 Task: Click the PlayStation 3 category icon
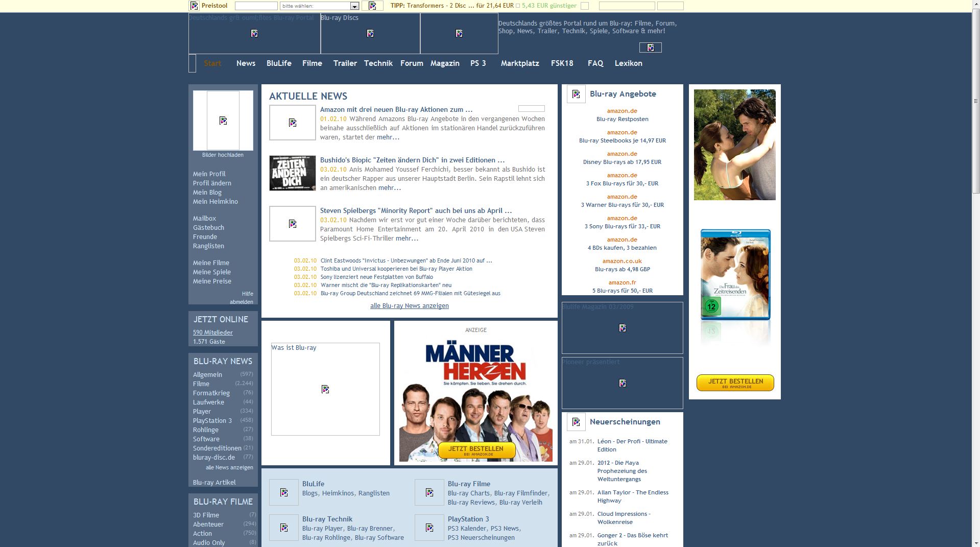(429, 528)
